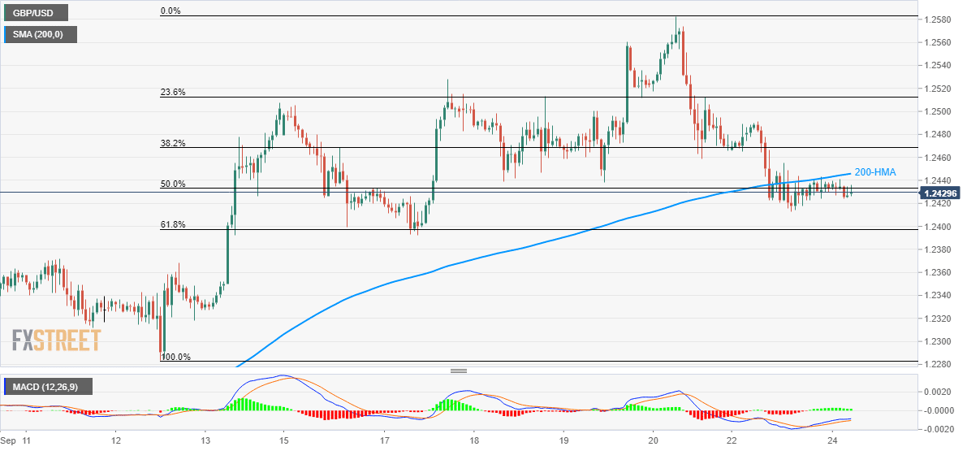Viewport: 980px width, 451px height.
Task: Click the 38.2% Fibonacci retracement label
Action: 172,143
